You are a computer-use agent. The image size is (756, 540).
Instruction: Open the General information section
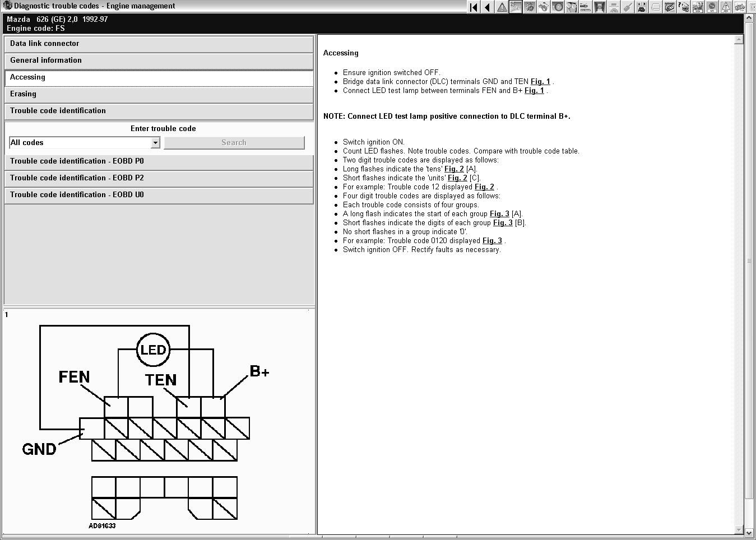159,60
